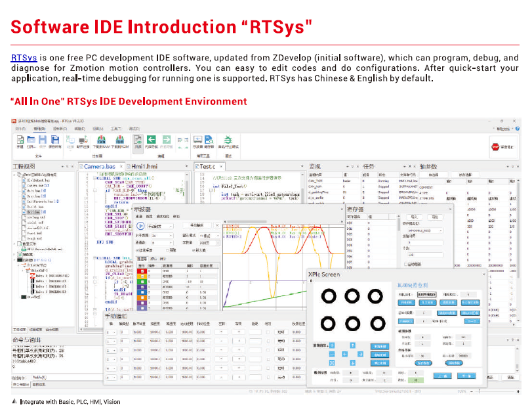This screenshot has height=415, width=532.
Task: Click the Download to ROM icon
Action: (120, 140)
